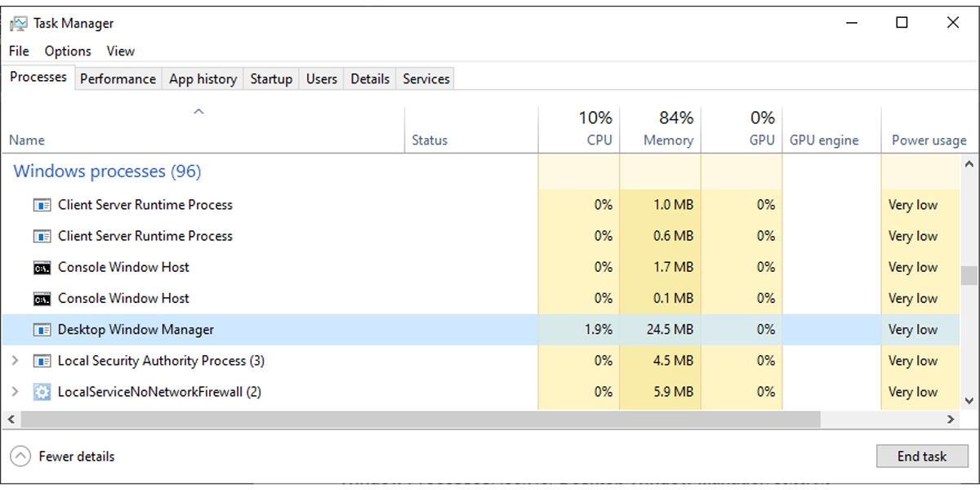Screen dimensions: 980x490
Task: Click the circular arrow icon next to Fewer details
Action: (20, 456)
